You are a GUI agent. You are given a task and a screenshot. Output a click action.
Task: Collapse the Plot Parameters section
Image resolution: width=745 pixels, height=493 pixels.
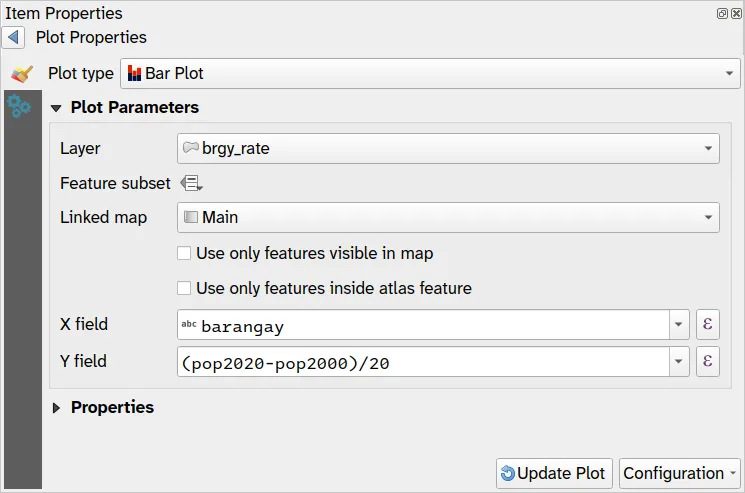click(57, 108)
